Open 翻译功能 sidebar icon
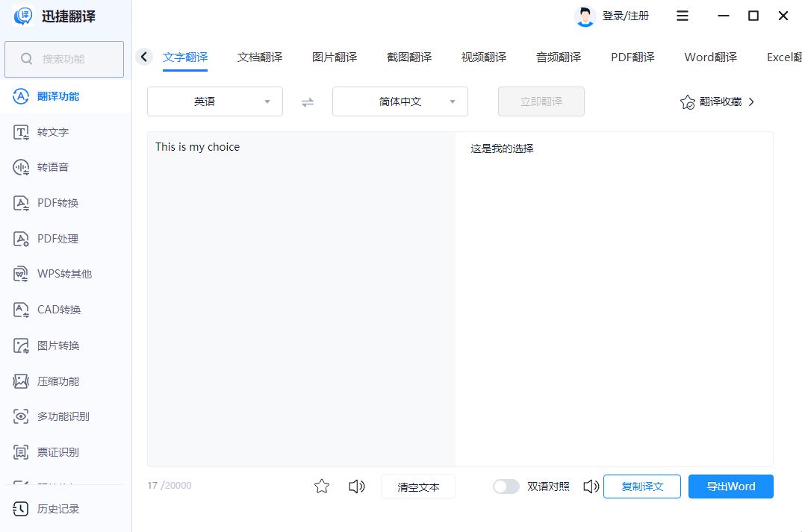The width and height of the screenshot is (802, 532). [21, 96]
